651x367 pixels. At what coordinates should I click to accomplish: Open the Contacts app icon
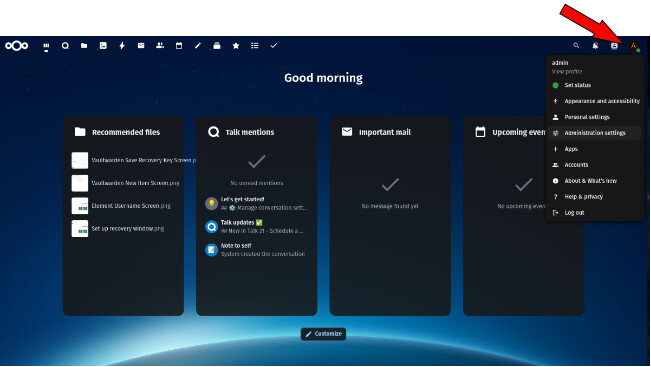[160, 46]
